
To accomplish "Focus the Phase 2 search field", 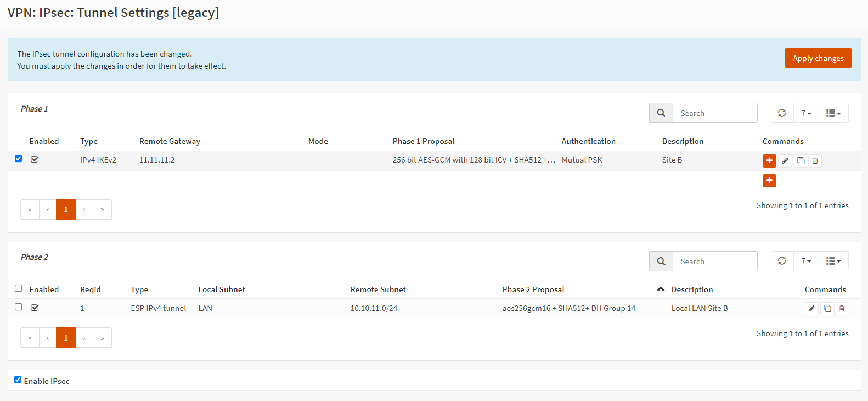I will (714, 261).
